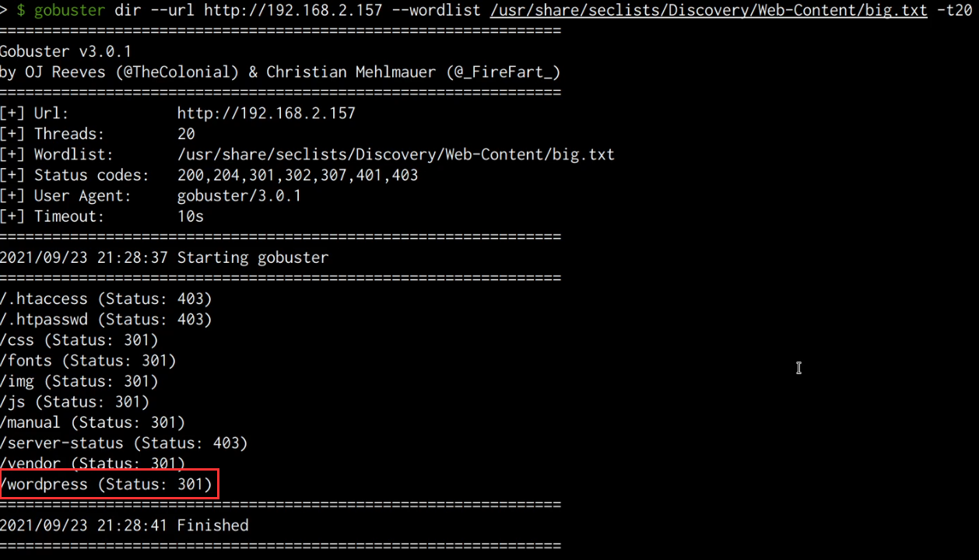Screen dimensions: 979x560
Task: Click the Threads value 20
Action: 186,134
